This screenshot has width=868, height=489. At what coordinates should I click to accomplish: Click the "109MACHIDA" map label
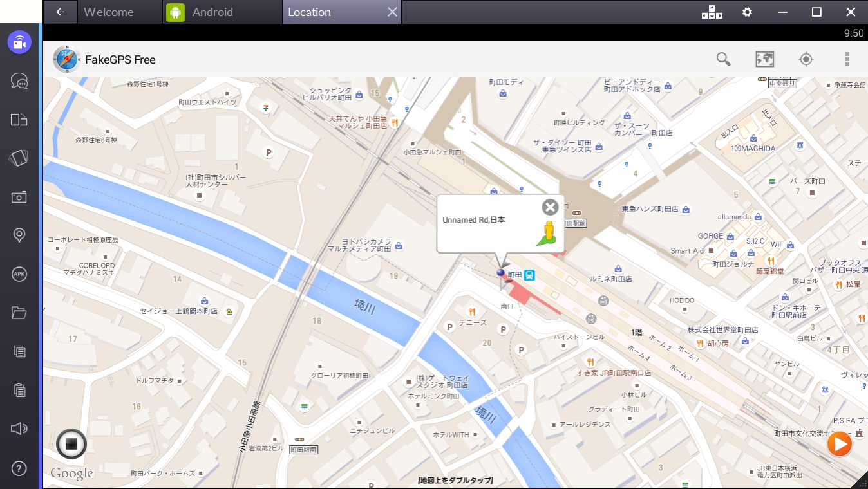click(753, 149)
